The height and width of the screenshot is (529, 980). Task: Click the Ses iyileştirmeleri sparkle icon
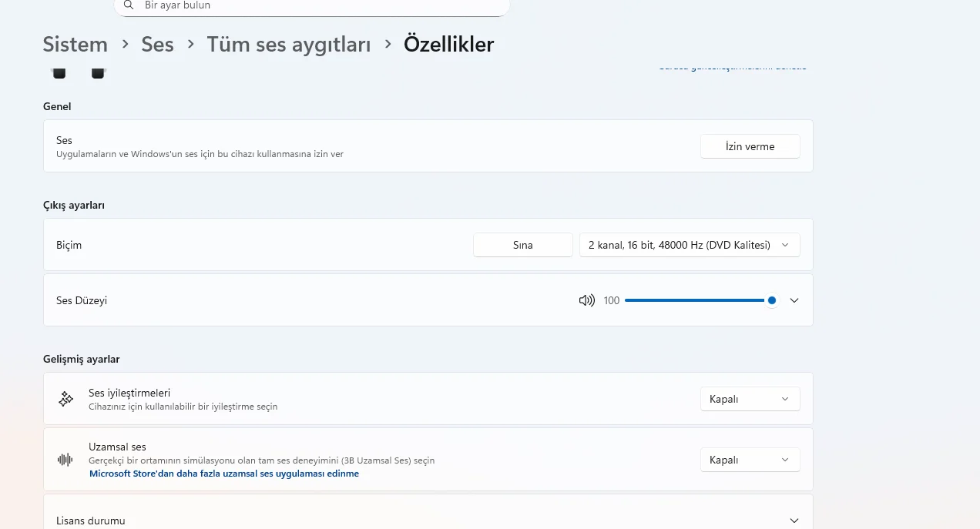coord(65,399)
